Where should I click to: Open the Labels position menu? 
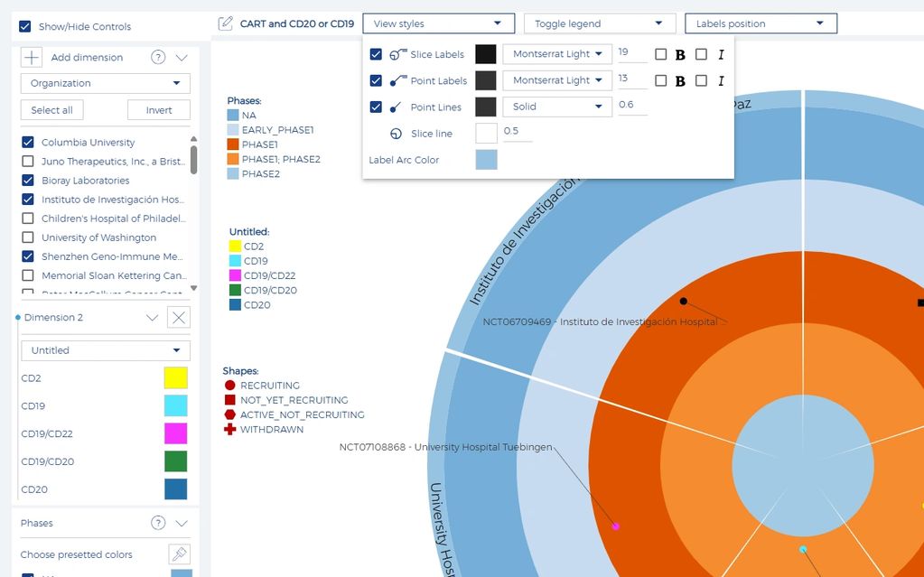point(760,23)
